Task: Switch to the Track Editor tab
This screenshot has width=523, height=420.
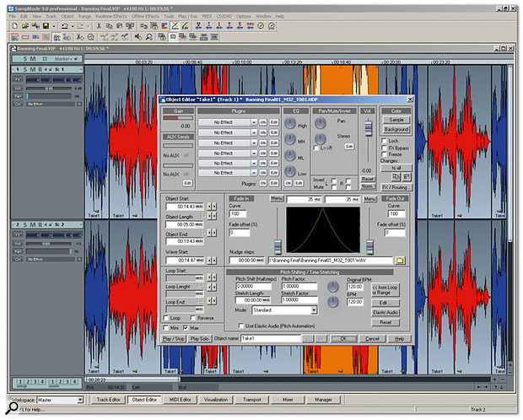Action: click(x=108, y=399)
